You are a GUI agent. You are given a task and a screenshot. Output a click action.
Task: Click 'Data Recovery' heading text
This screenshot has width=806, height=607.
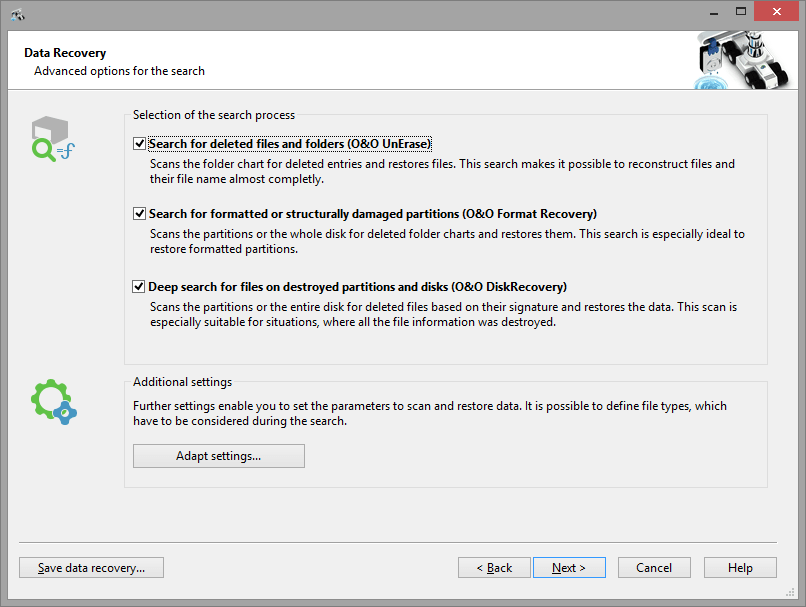65,53
